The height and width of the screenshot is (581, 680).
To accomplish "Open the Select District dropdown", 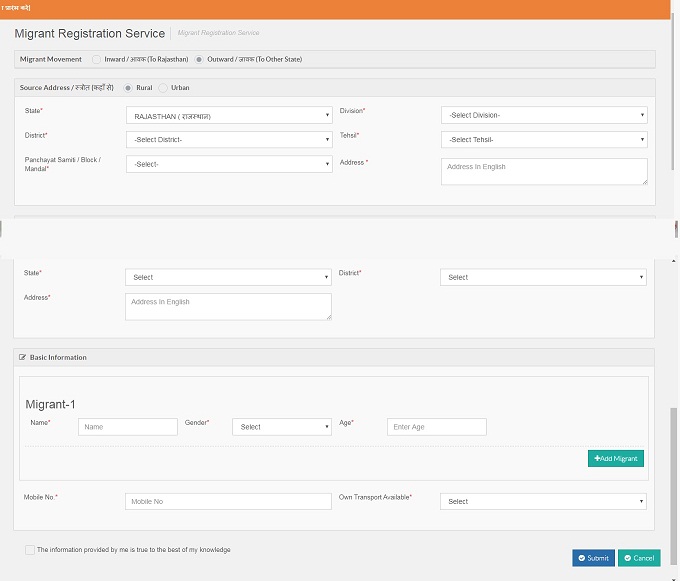I will coord(229,139).
